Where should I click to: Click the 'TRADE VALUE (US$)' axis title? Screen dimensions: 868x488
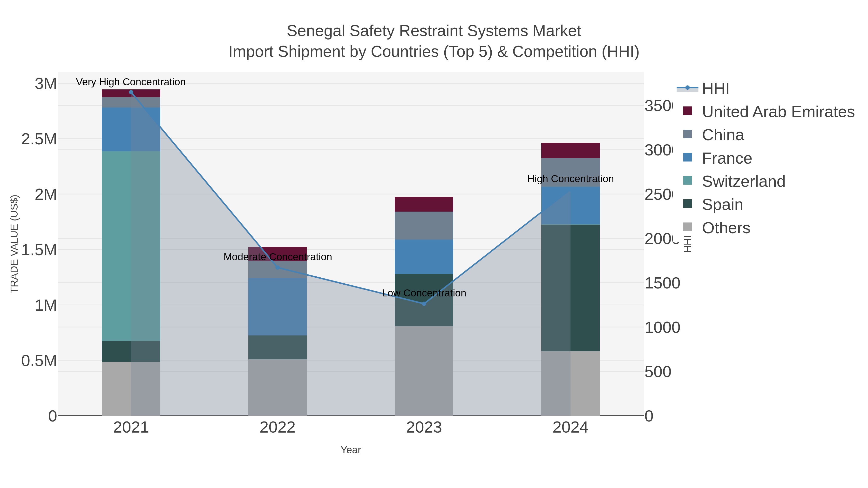(14, 244)
